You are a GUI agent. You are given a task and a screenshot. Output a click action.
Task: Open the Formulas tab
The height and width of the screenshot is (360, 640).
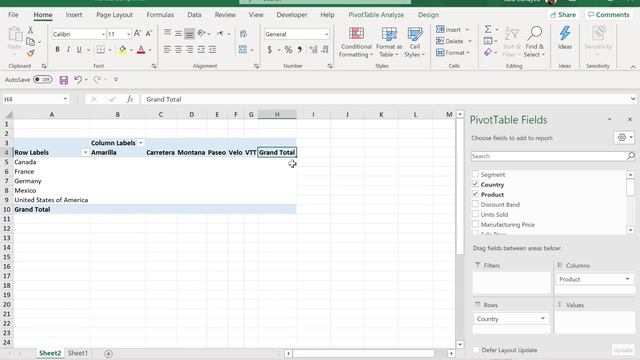click(160, 15)
